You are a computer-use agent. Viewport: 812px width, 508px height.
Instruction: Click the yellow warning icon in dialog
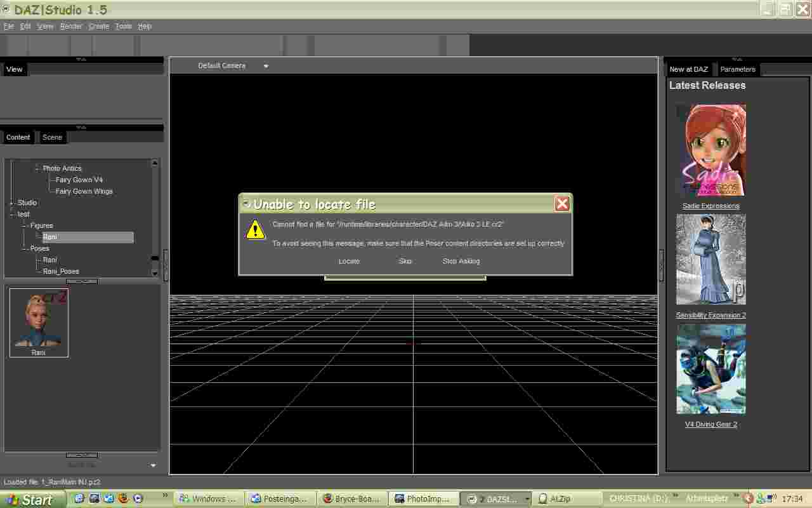(255, 229)
